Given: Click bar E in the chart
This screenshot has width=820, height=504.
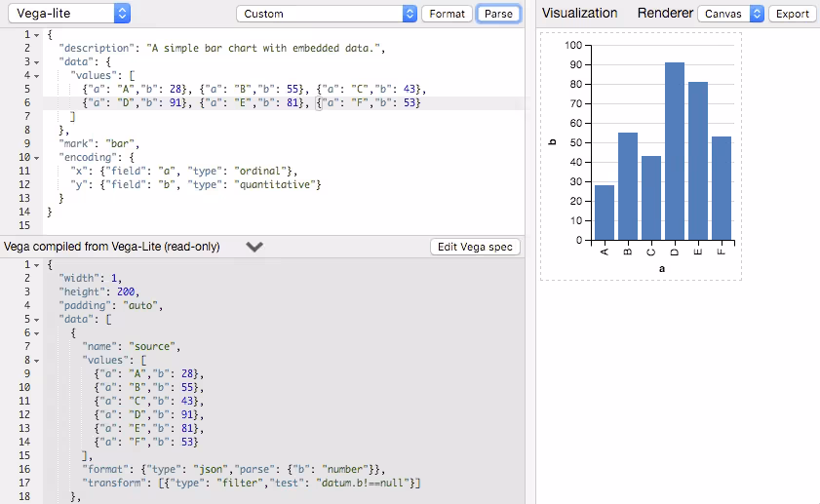Looking at the screenshot, I should coord(698,161).
